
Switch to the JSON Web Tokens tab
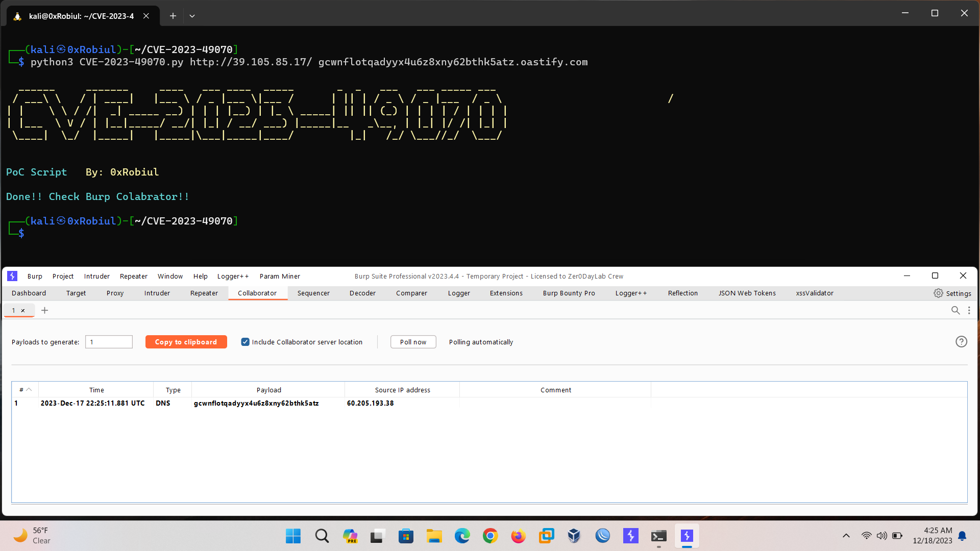747,293
